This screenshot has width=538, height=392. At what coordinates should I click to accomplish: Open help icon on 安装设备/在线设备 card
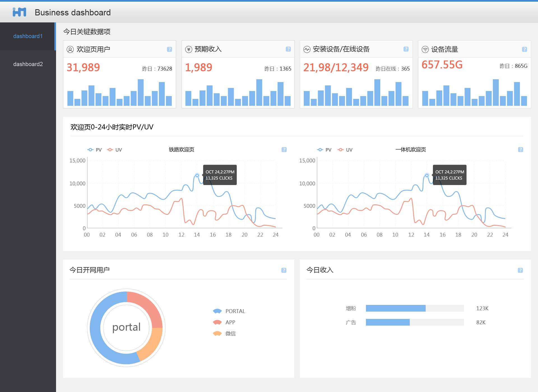coord(406,49)
